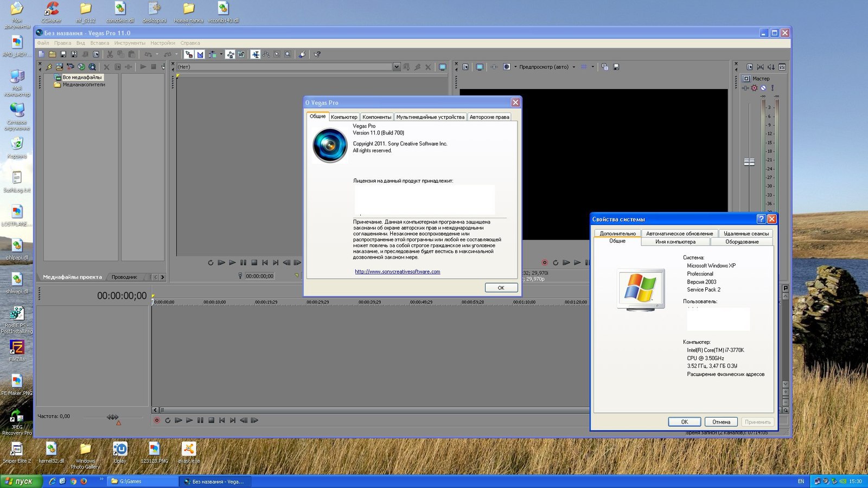
Task: Click the What's This help cursor icon
Action: (317, 54)
